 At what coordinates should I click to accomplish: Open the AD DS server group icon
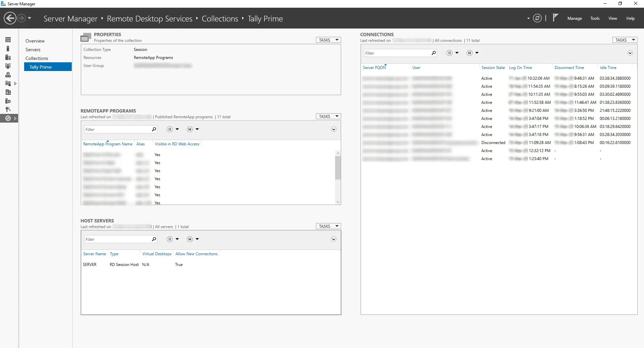(x=8, y=66)
